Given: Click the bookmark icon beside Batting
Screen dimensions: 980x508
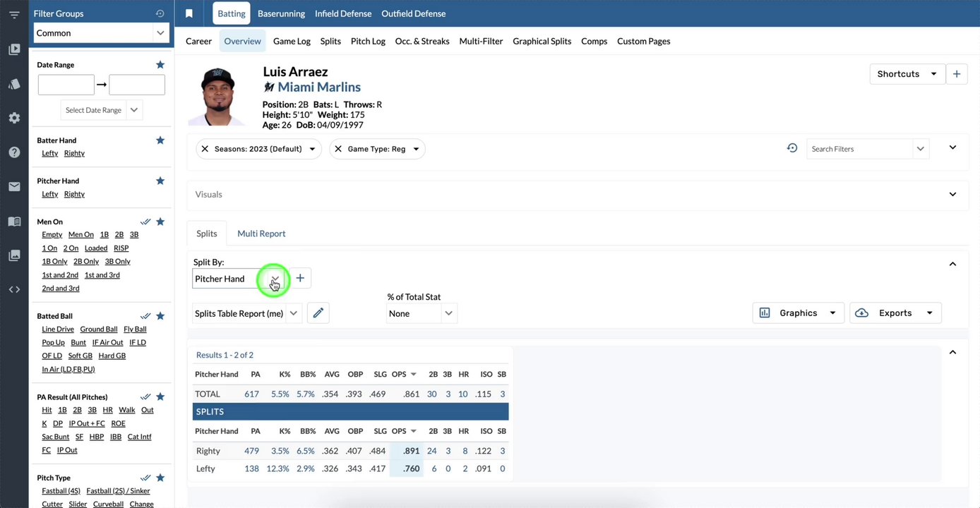Looking at the screenshot, I should pyautogui.click(x=189, y=13).
